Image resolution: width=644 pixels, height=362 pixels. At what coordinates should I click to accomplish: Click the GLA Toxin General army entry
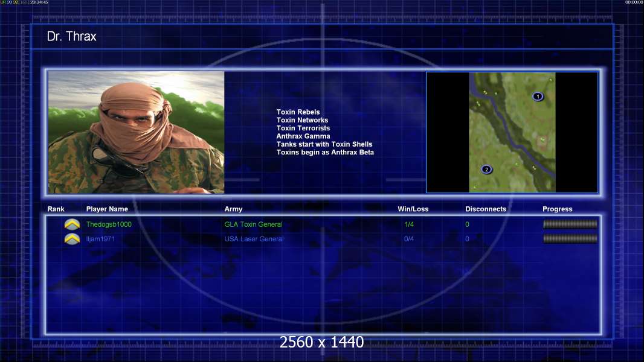pyautogui.click(x=253, y=224)
